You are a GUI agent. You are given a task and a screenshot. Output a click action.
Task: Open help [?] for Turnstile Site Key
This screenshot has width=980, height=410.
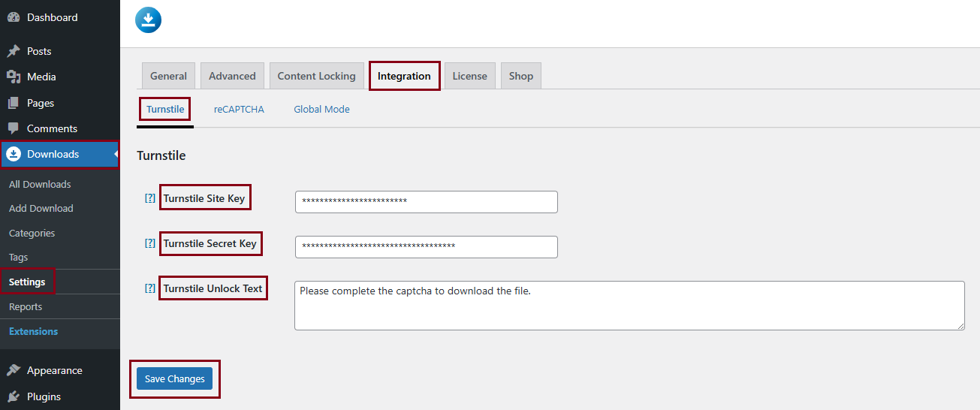point(150,198)
